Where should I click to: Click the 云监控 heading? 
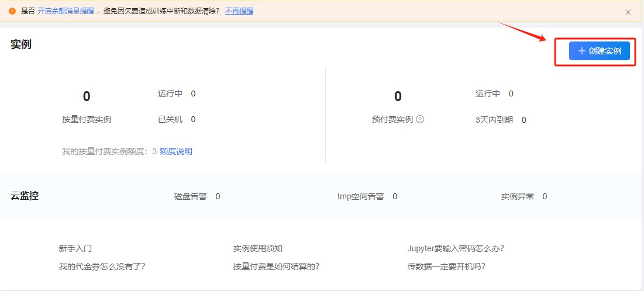point(25,196)
